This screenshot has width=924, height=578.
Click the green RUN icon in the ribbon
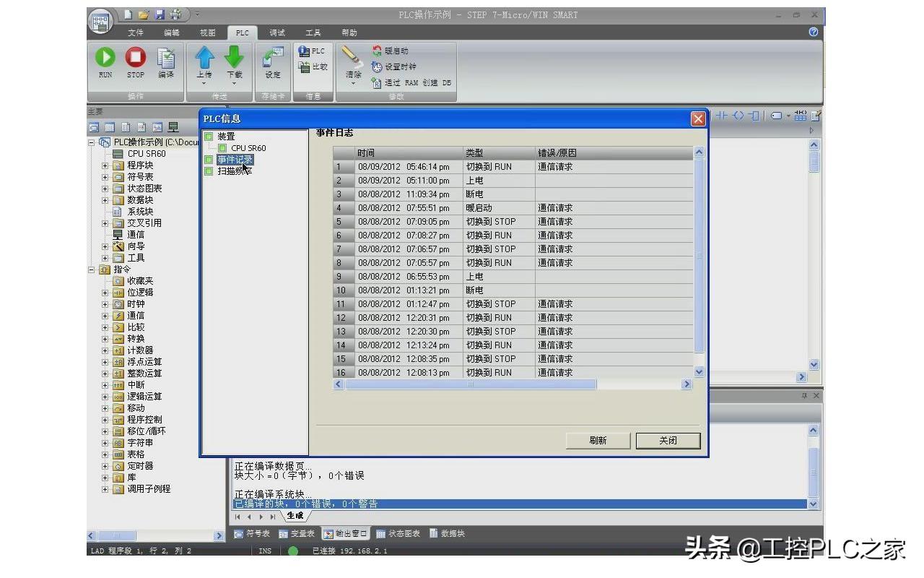105,58
